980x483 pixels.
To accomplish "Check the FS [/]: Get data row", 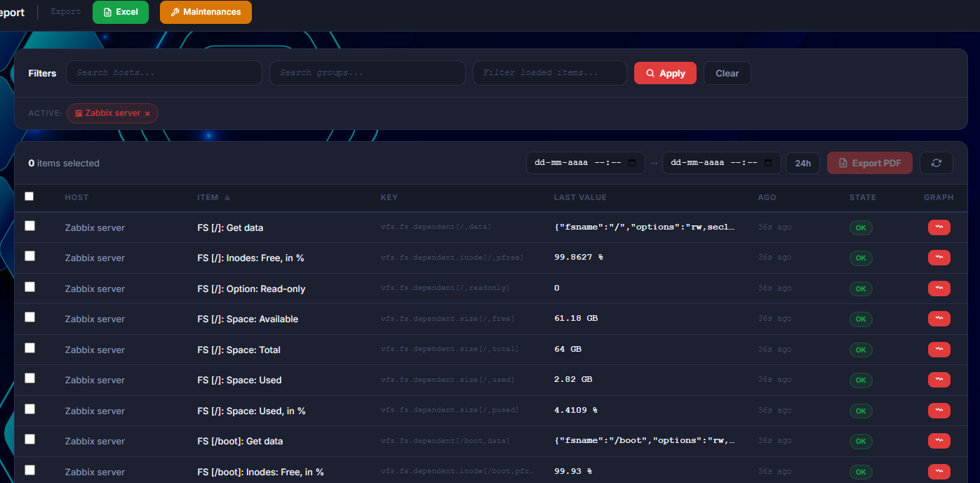I will (29, 226).
